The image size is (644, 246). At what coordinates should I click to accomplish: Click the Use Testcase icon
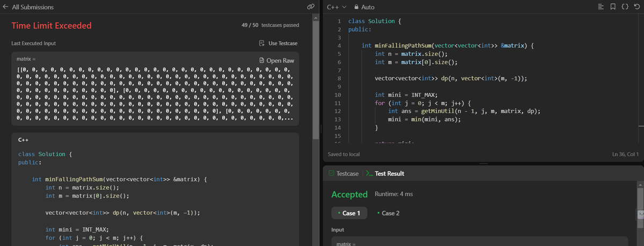262,43
